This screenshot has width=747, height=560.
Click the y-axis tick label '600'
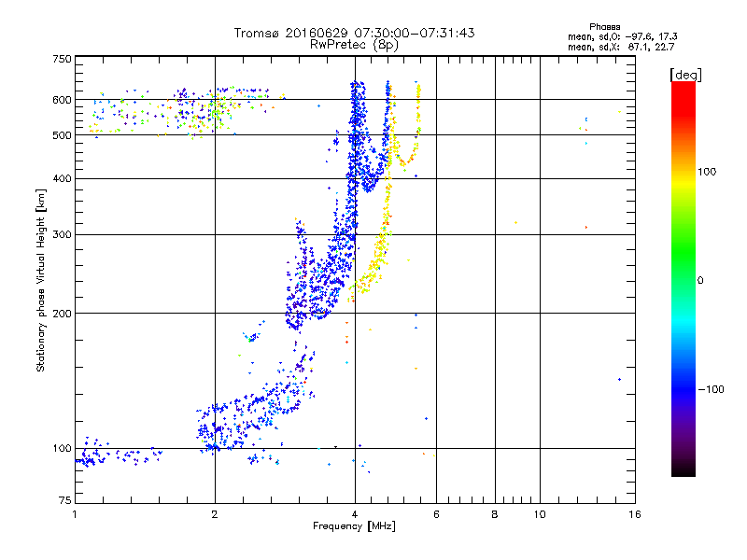click(62, 100)
